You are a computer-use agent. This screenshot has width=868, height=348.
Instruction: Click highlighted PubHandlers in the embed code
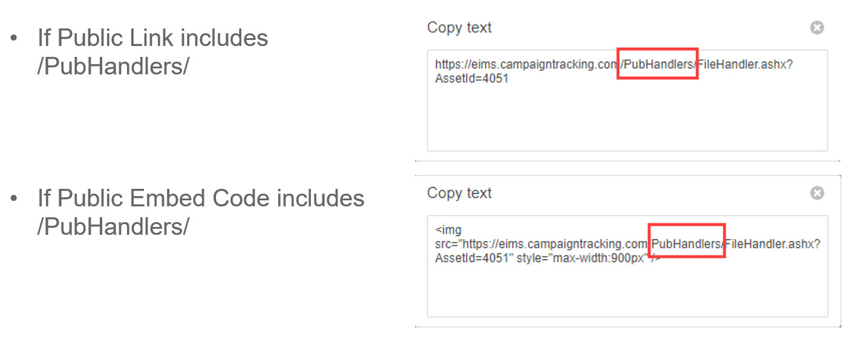tap(687, 241)
